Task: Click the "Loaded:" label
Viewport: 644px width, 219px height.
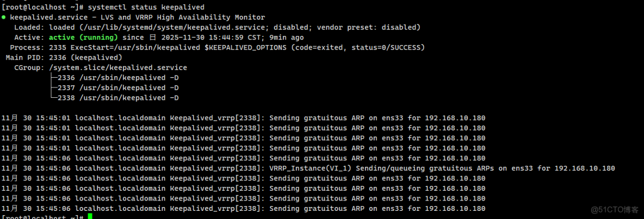Action: (x=29, y=27)
